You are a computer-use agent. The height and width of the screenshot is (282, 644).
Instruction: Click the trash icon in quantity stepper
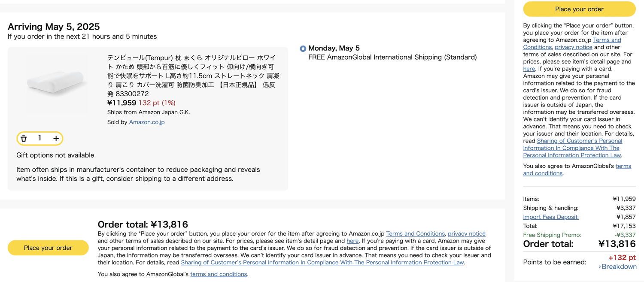(x=24, y=139)
